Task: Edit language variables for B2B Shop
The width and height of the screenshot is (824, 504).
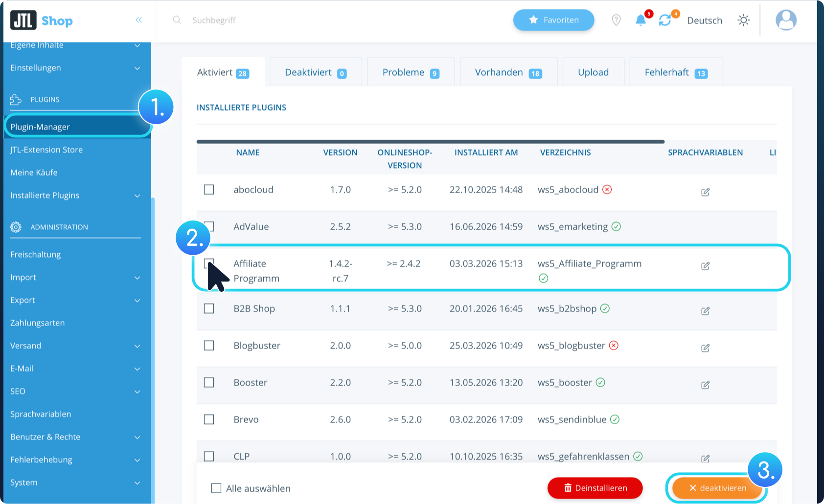Action: (705, 310)
